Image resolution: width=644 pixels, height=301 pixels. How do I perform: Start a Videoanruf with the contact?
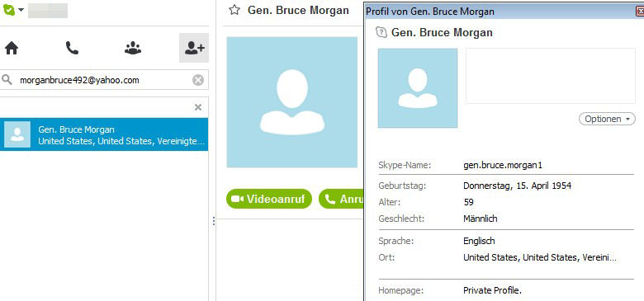point(269,199)
